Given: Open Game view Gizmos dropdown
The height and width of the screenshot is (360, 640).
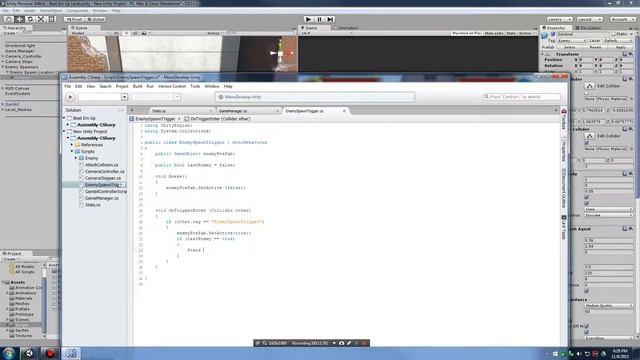Looking at the screenshot, I should point(527,33).
